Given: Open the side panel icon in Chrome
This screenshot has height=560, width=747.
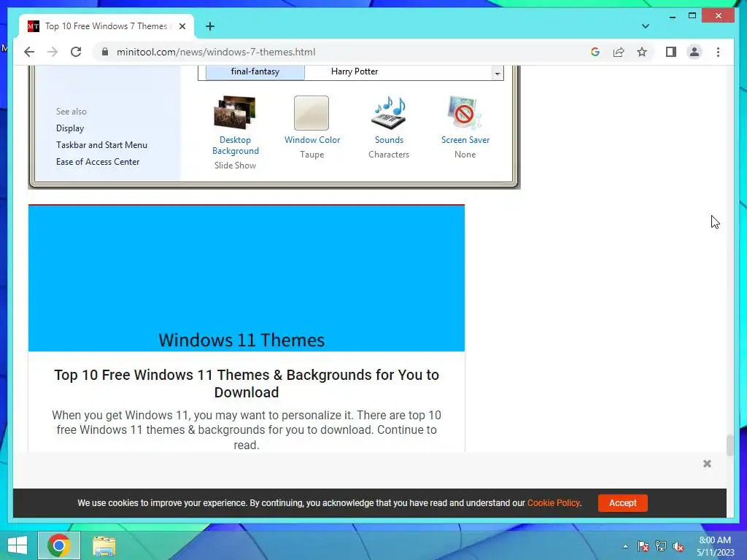Looking at the screenshot, I should pyautogui.click(x=671, y=52).
